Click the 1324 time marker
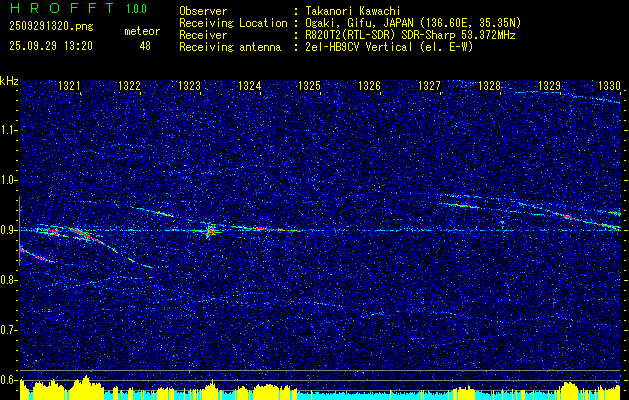 tap(250, 86)
